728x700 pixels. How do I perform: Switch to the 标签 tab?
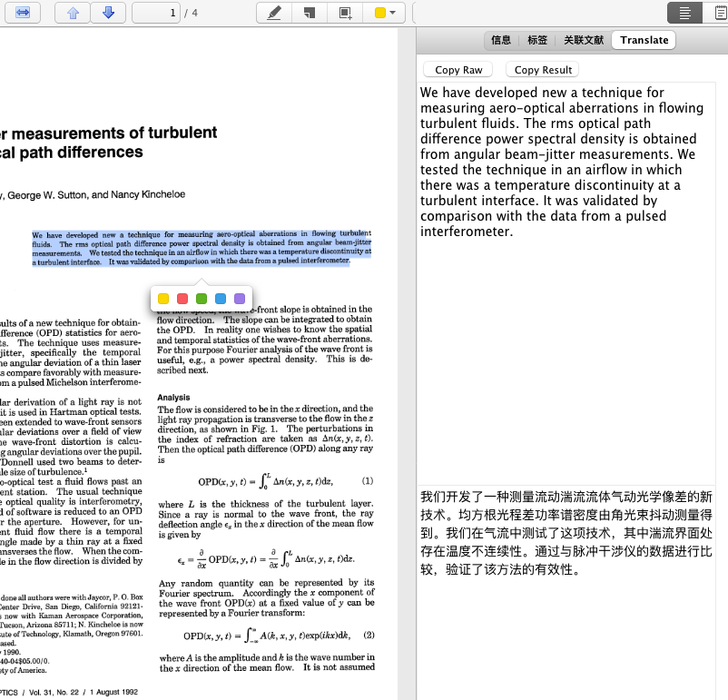click(537, 40)
